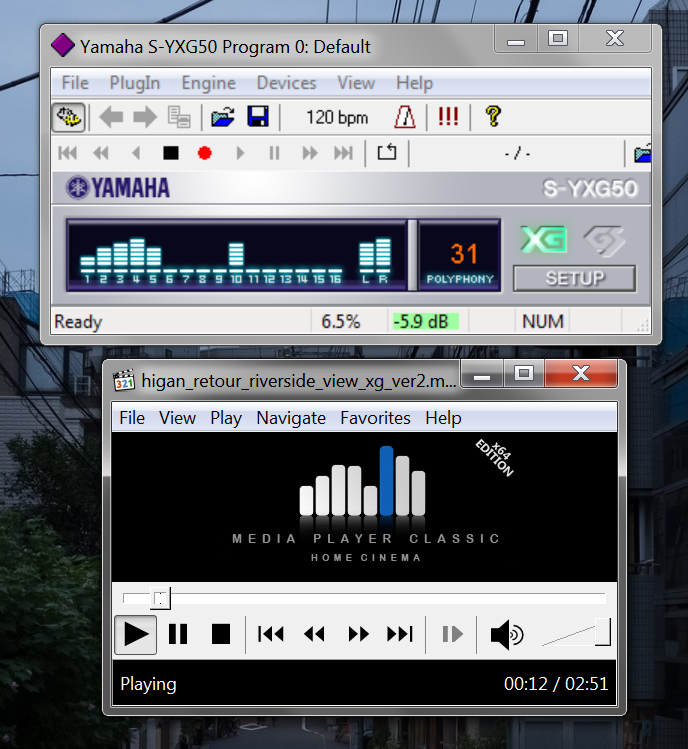Click the loop icon in the transport bar

point(387,153)
